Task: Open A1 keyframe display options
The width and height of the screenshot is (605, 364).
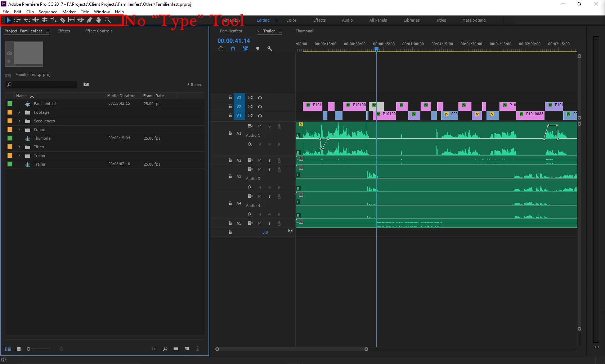Action: click(250, 144)
